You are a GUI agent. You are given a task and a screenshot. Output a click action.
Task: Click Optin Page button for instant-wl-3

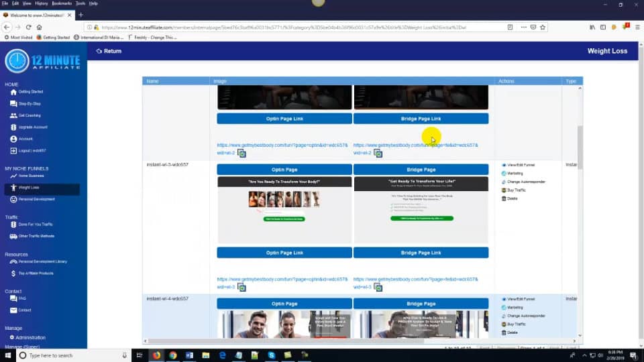click(x=284, y=170)
